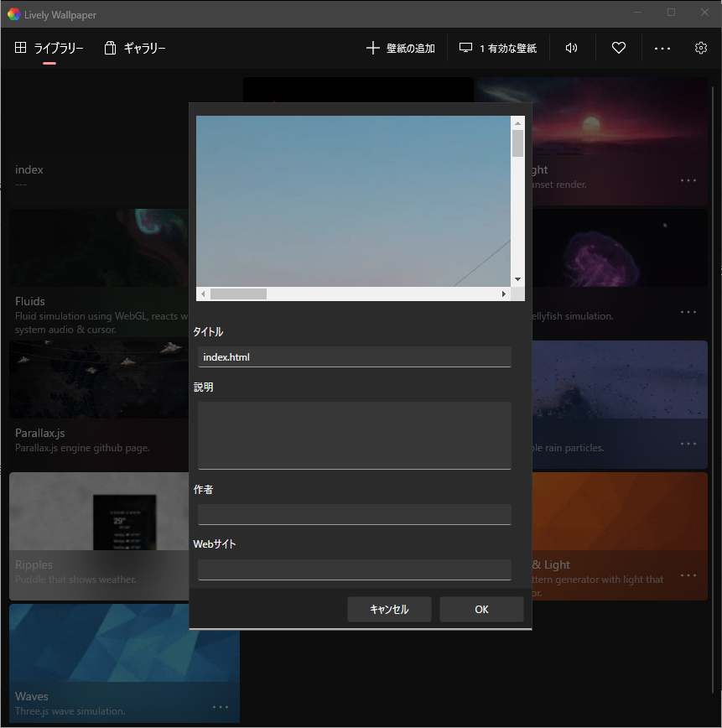
Task: Cancel the wallpaper edit dialog
Action: click(389, 609)
